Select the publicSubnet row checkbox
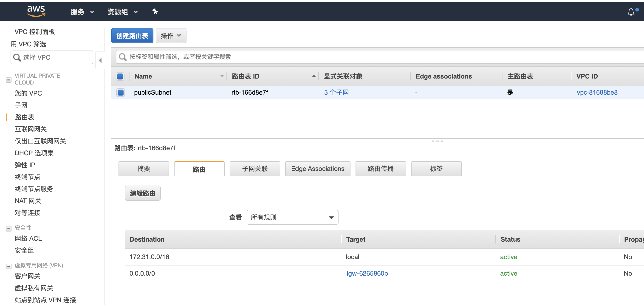The width and height of the screenshot is (644, 305). tap(120, 93)
